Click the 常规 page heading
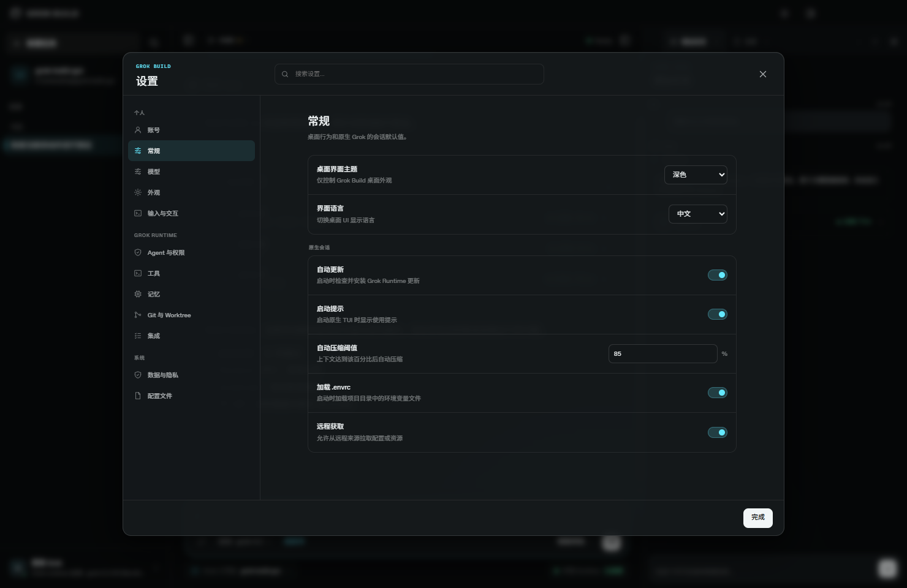This screenshot has width=907, height=588. click(319, 121)
